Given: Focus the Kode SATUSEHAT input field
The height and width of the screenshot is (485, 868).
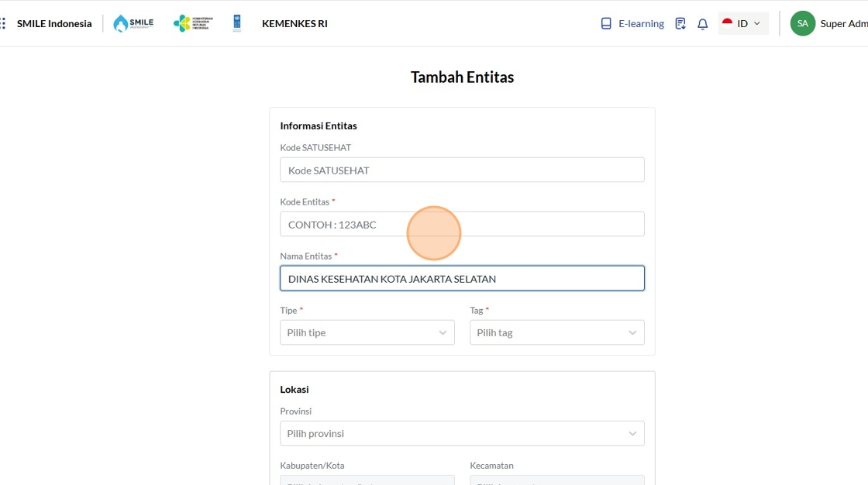Looking at the screenshot, I should [x=462, y=170].
